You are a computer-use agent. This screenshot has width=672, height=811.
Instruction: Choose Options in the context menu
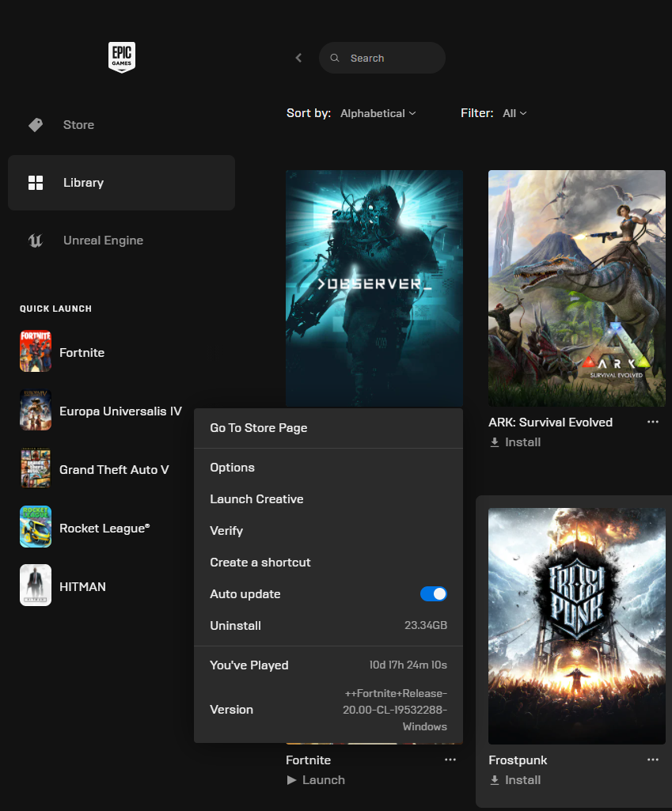tap(328, 468)
